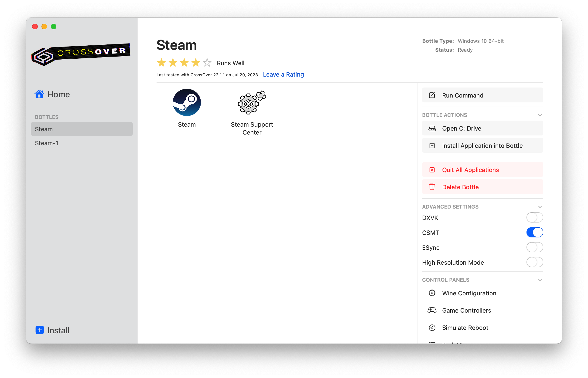Click the Run Command icon
This screenshot has height=378, width=588.
[432, 95]
